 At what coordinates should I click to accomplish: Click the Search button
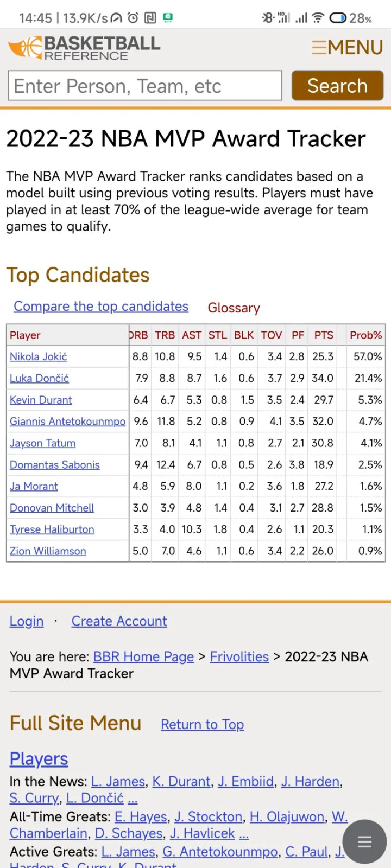coord(338,86)
